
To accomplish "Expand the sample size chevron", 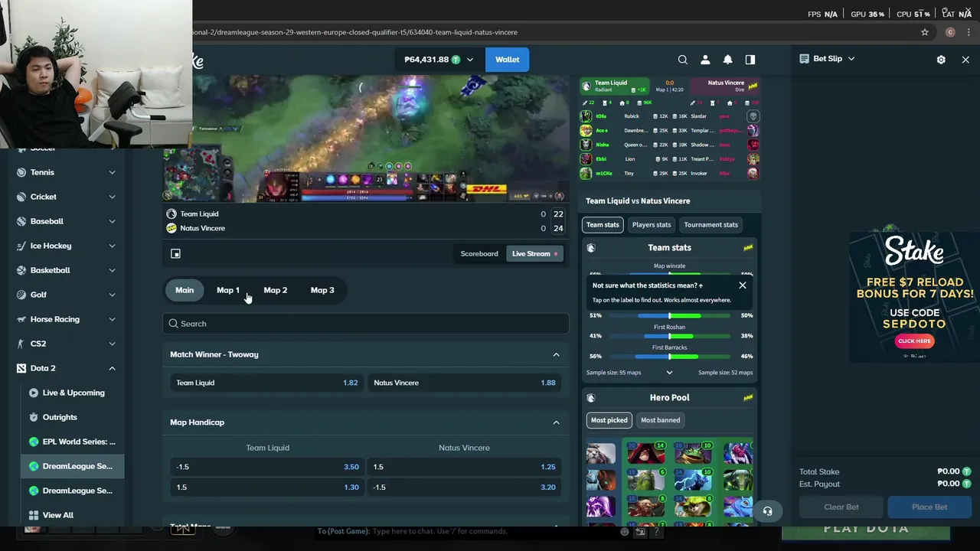I will (x=669, y=373).
